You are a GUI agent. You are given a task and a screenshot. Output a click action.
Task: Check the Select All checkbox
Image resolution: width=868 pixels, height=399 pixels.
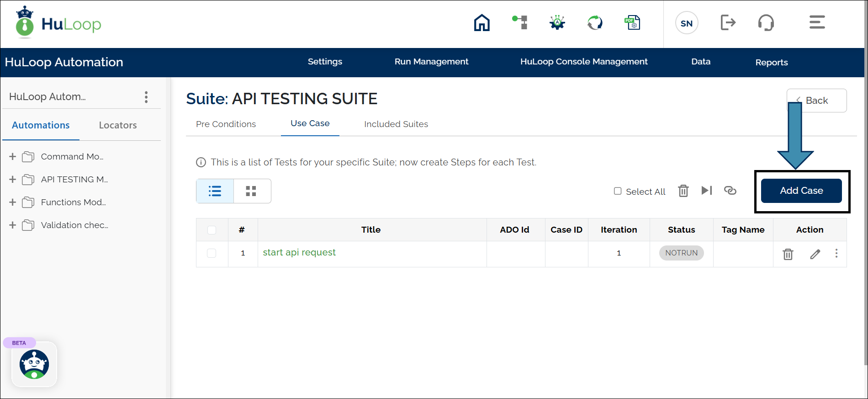coord(618,191)
